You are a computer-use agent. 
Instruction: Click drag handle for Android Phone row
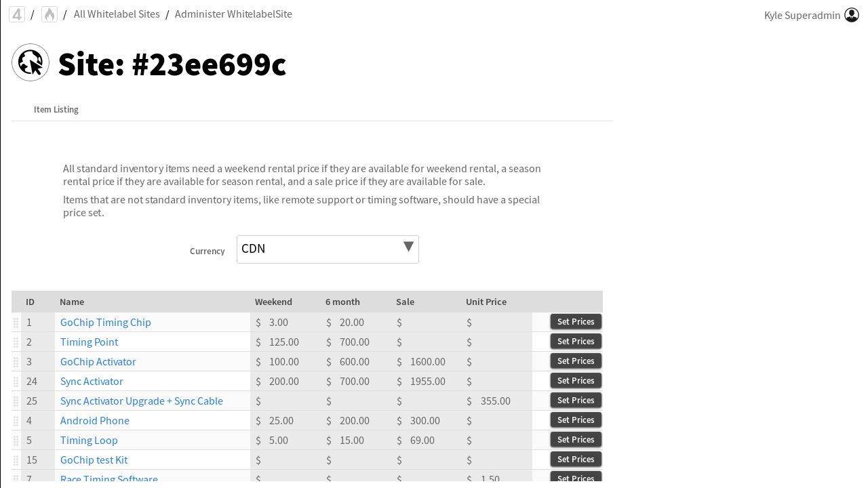pos(16,422)
